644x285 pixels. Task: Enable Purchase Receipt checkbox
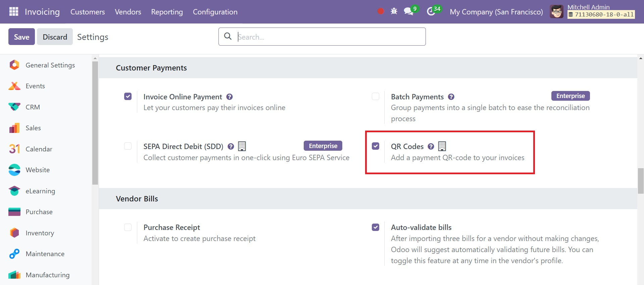(128, 227)
